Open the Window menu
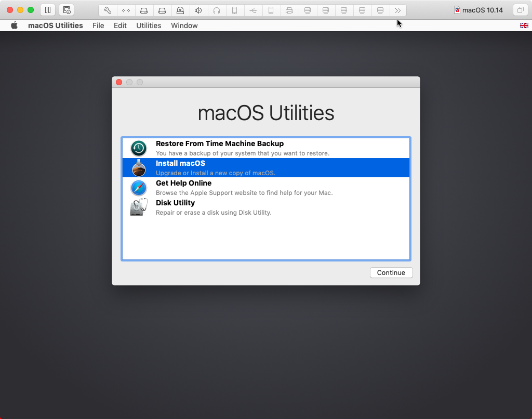 point(184,25)
